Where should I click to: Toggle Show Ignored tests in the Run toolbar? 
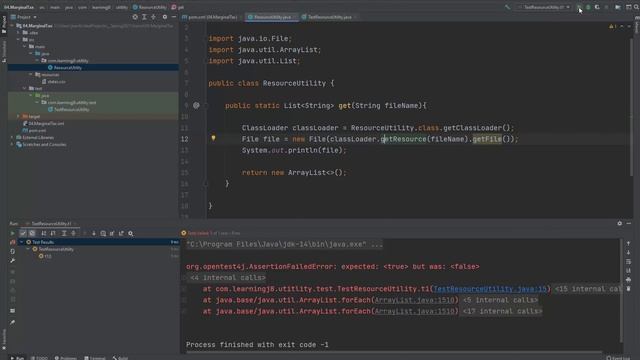click(x=32, y=233)
